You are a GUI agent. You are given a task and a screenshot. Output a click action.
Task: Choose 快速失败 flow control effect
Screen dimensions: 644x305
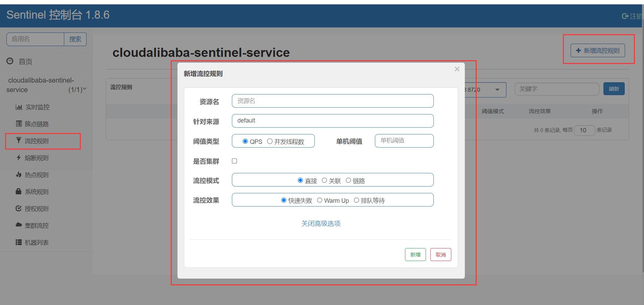[284, 200]
